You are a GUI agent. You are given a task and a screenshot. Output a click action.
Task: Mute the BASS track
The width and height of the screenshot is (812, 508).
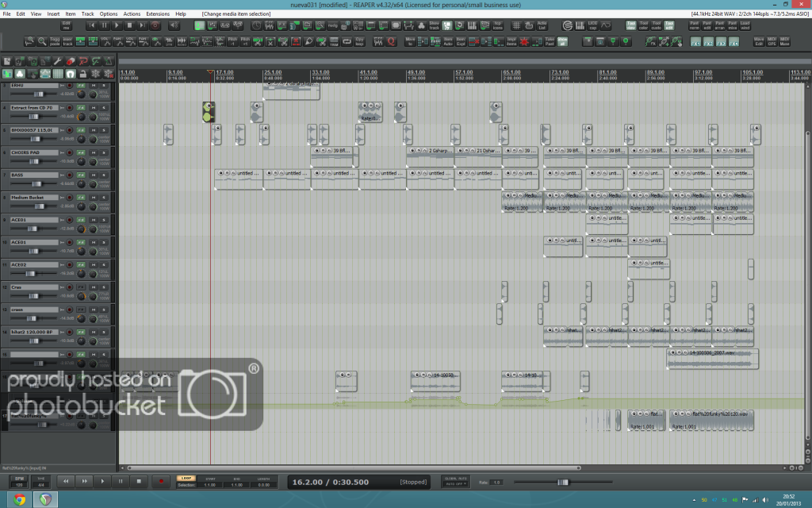(x=93, y=174)
